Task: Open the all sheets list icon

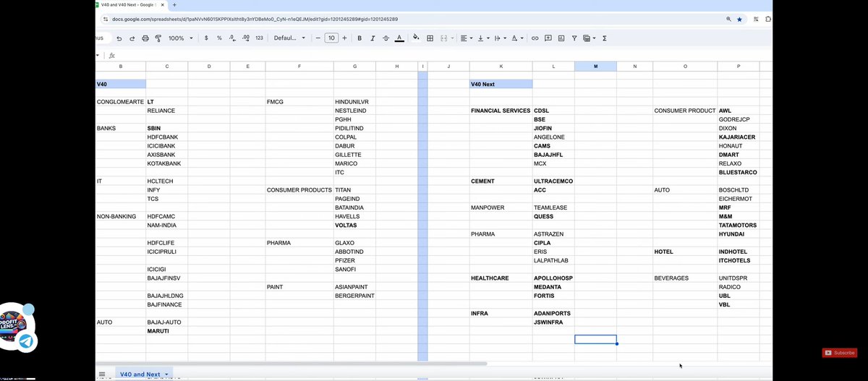Action: pyautogui.click(x=102, y=374)
